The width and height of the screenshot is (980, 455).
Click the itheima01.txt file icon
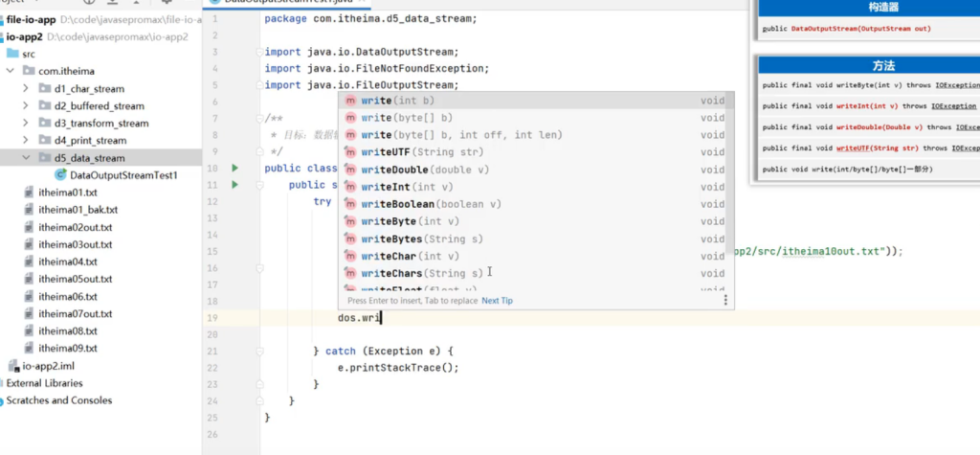pos(29,193)
